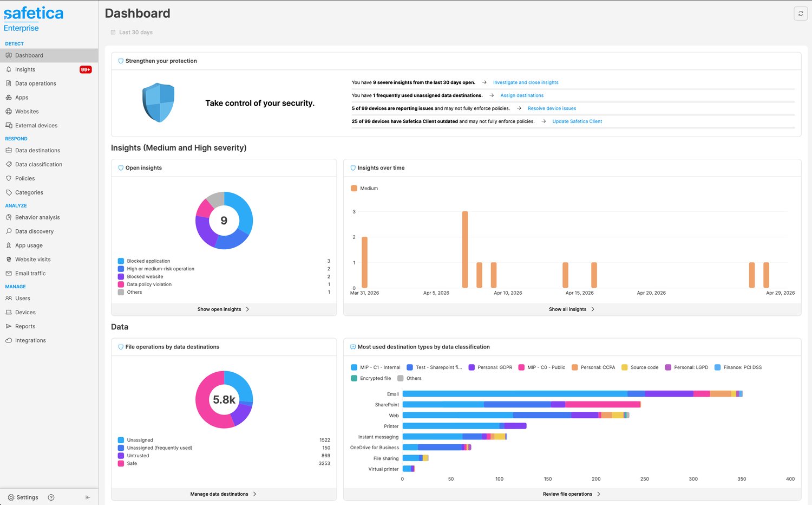Click the Apps sidebar icon
This screenshot has height=505, width=812.
9,98
